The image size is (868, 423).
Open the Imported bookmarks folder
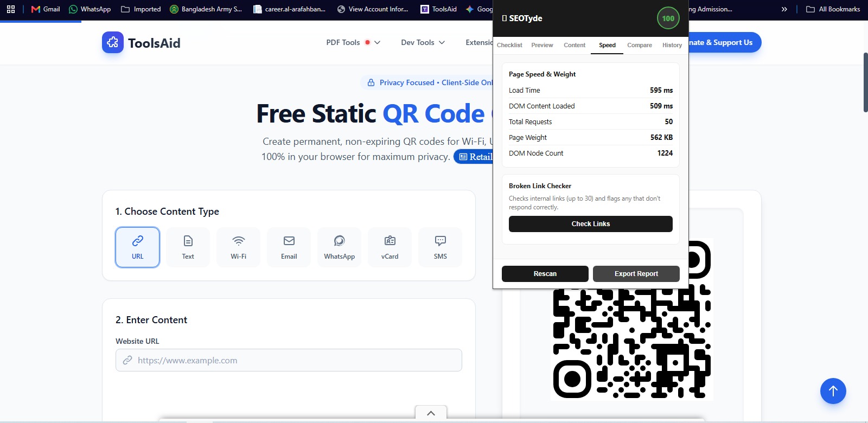141,9
